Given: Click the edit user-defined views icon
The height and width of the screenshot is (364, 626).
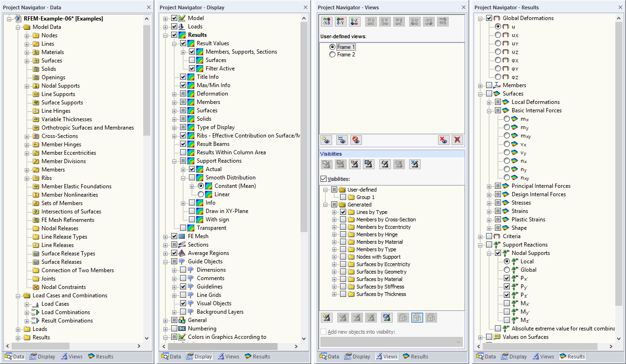Looking at the screenshot, I should point(341,140).
